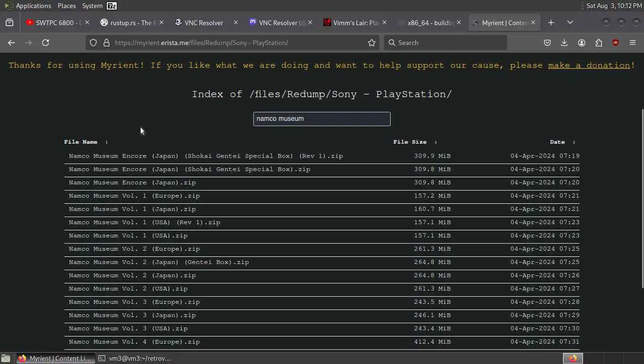
Task: Open the System menu
Action: point(92,6)
